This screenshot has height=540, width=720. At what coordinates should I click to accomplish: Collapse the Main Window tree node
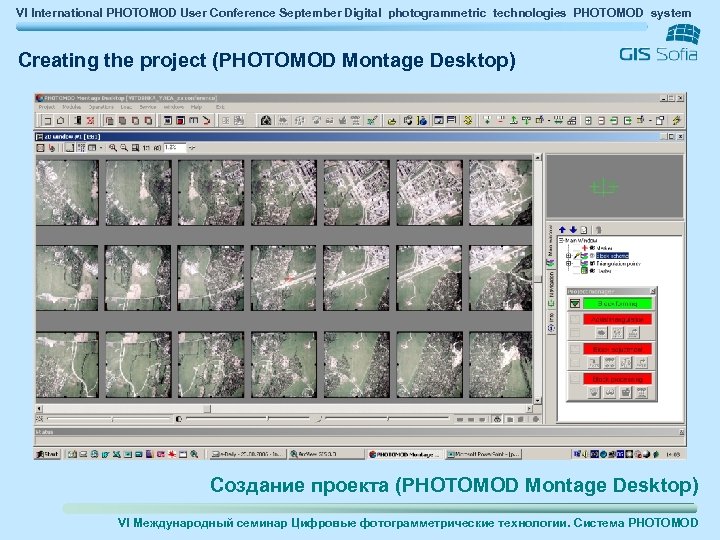point(561,240)
